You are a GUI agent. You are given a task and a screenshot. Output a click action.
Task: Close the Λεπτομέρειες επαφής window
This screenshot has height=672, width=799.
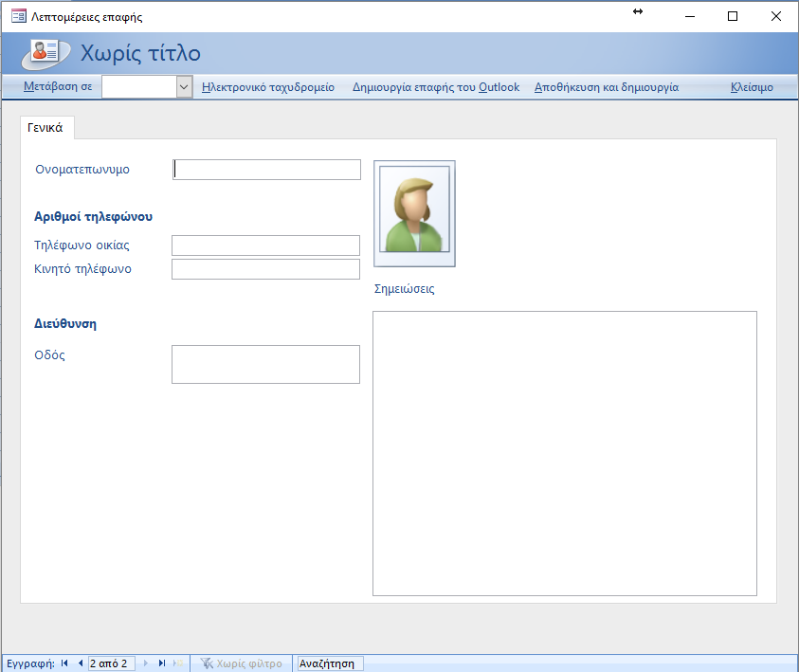point(775,16)
